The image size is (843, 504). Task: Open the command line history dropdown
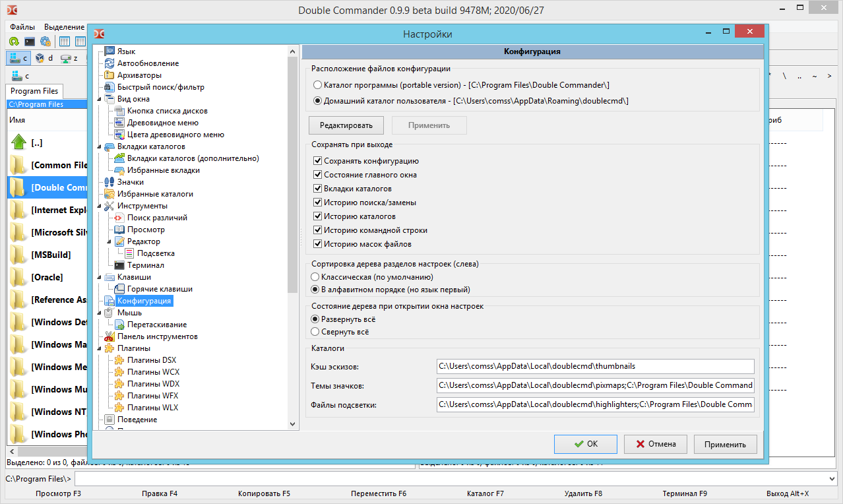point(832,479)
